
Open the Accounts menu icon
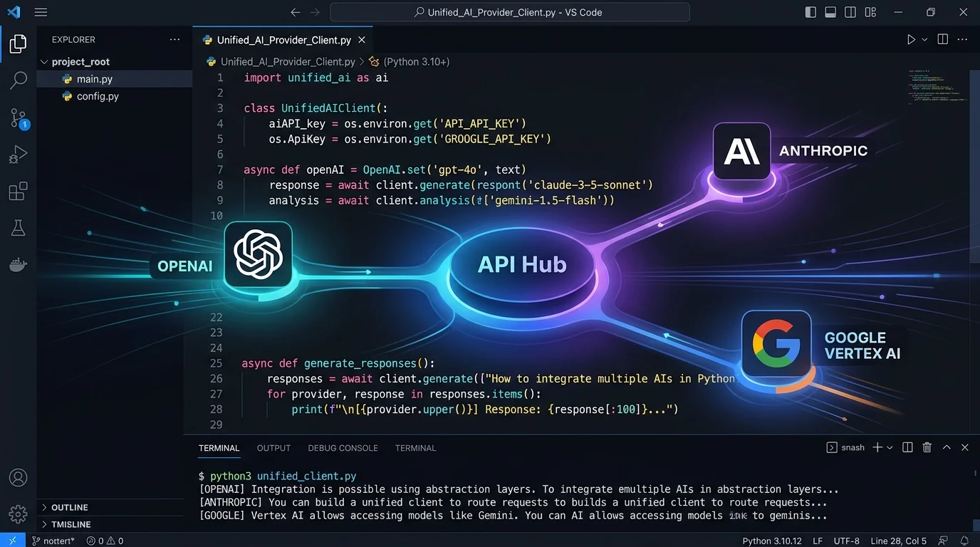pos(18,477)
